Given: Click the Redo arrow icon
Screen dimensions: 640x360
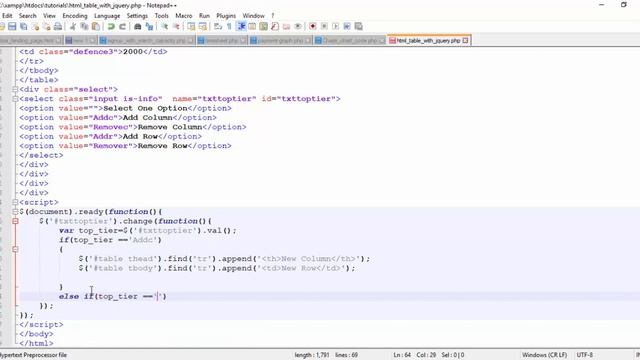Looking at the screenshot, I should [x=122, y=27].
